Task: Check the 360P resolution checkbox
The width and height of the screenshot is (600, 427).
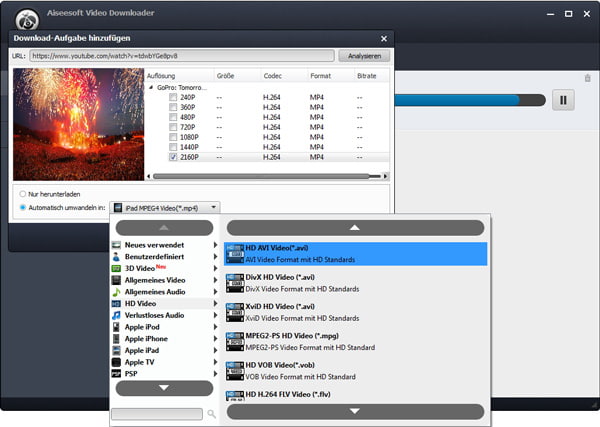Action: (173, 107)
